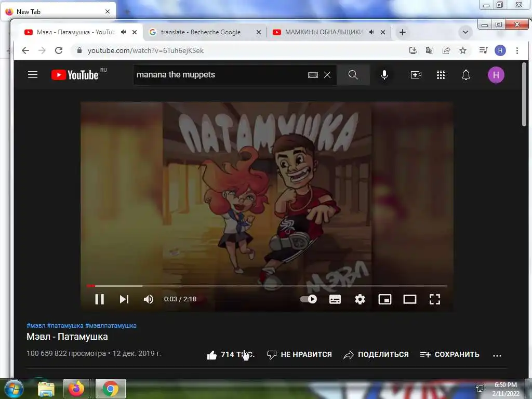532x399 pixels.
Task: Open the YouTube hamburger guide menu
Action: point(33,75)
